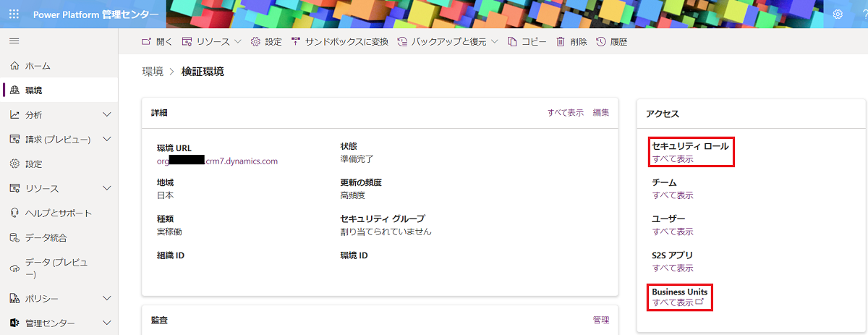This screenshot has width=868, height=335.
Task: Click 環境 breadcrumb link
Action: 153,72
